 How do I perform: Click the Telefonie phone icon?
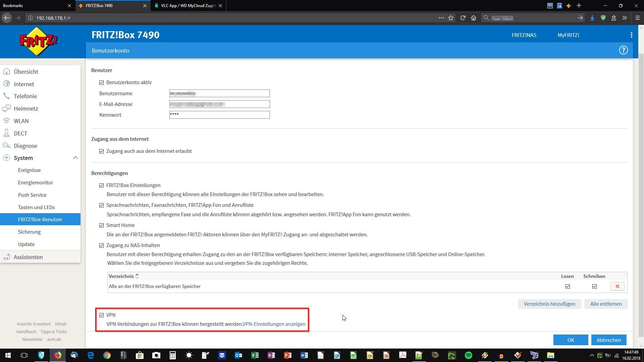6,96
